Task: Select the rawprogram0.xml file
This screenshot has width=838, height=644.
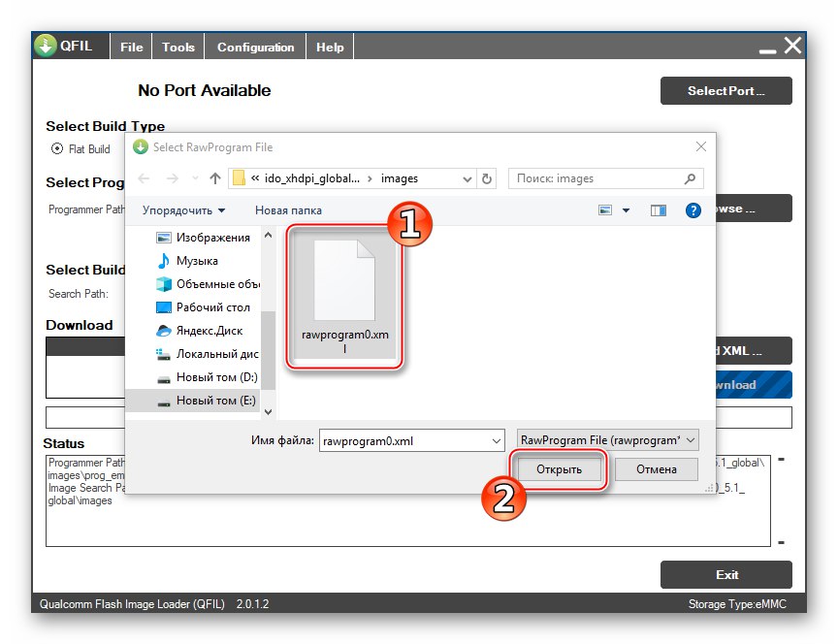Action: (344, 297)
